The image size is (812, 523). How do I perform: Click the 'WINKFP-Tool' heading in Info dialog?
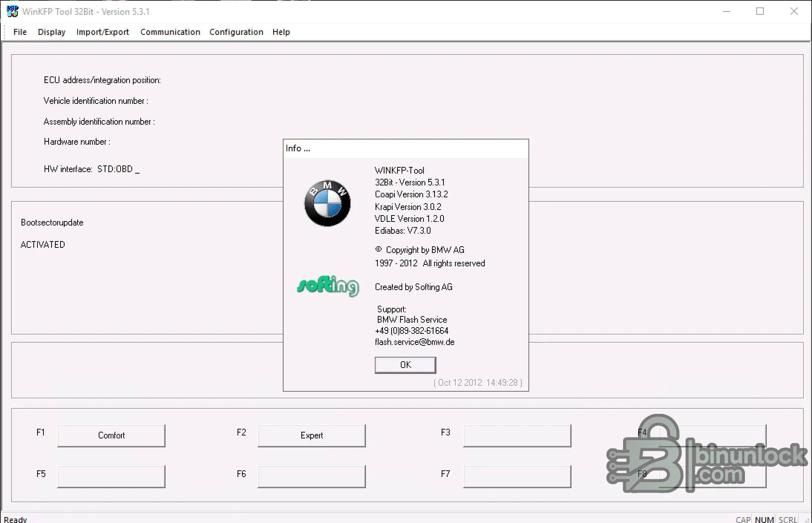click(399, 171)
